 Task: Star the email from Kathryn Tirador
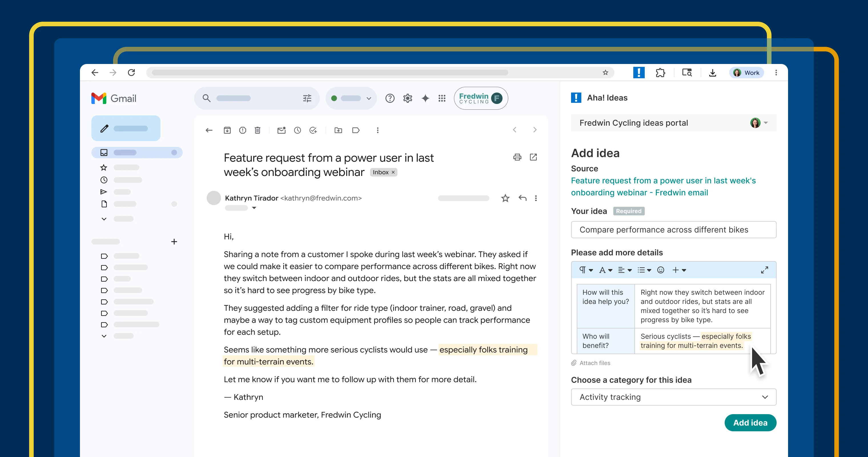pyautogui.click(x=505, y=198)
